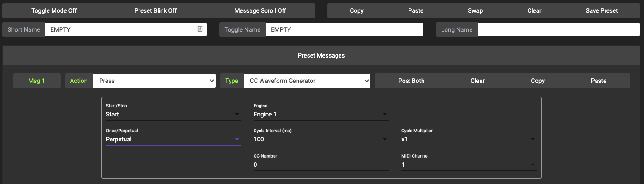Select the Msg 1 label

pos(37,81)
